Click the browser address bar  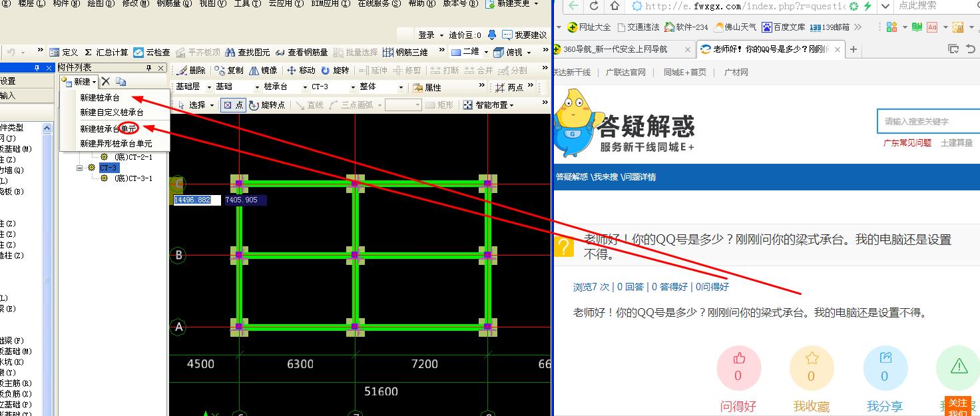[745, 6]
